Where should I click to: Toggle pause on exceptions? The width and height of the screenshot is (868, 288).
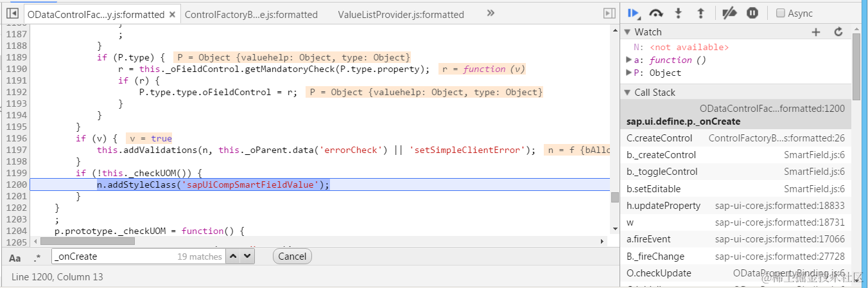[752, 13]
